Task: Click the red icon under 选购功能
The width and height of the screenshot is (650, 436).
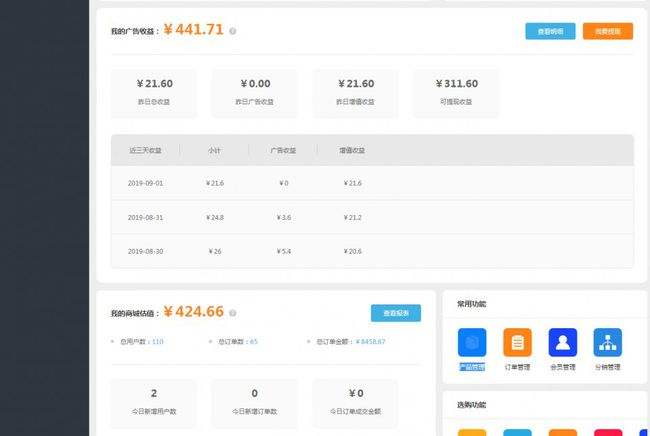Action: pyautogui.click(x=607, y=432)
